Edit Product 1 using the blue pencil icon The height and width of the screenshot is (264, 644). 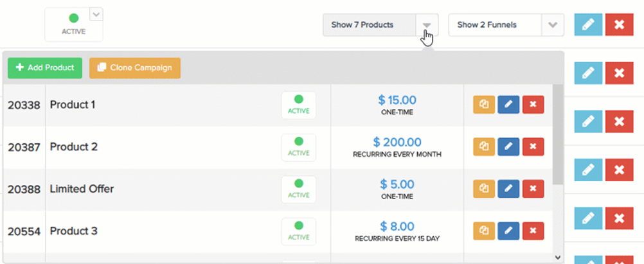(x=508, y=105)
